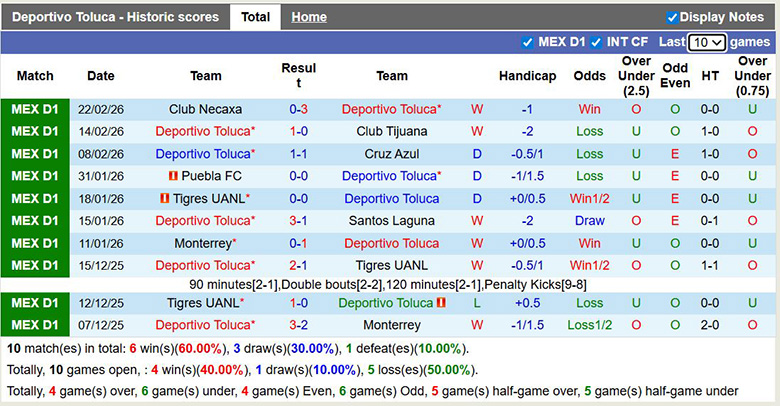780x406 pixels.
Task: Uncheck the MEX D1 league filter
Action: (x=528, y=43)
